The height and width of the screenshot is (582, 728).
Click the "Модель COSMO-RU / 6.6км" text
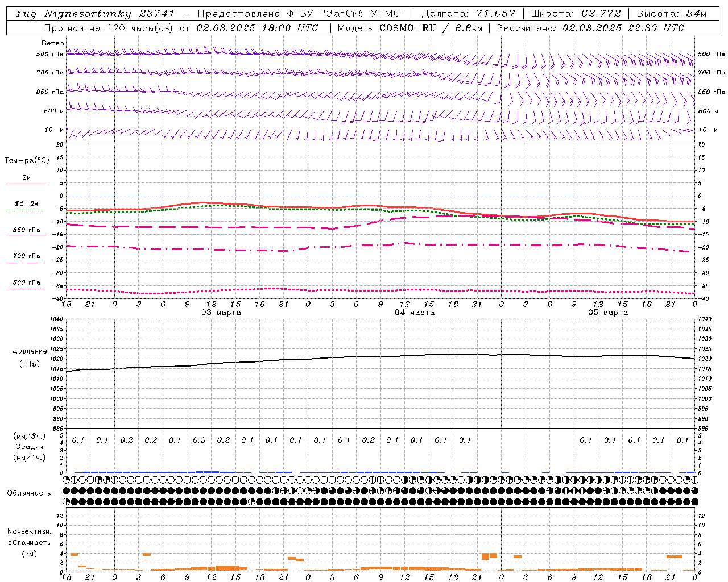(410, 28)
